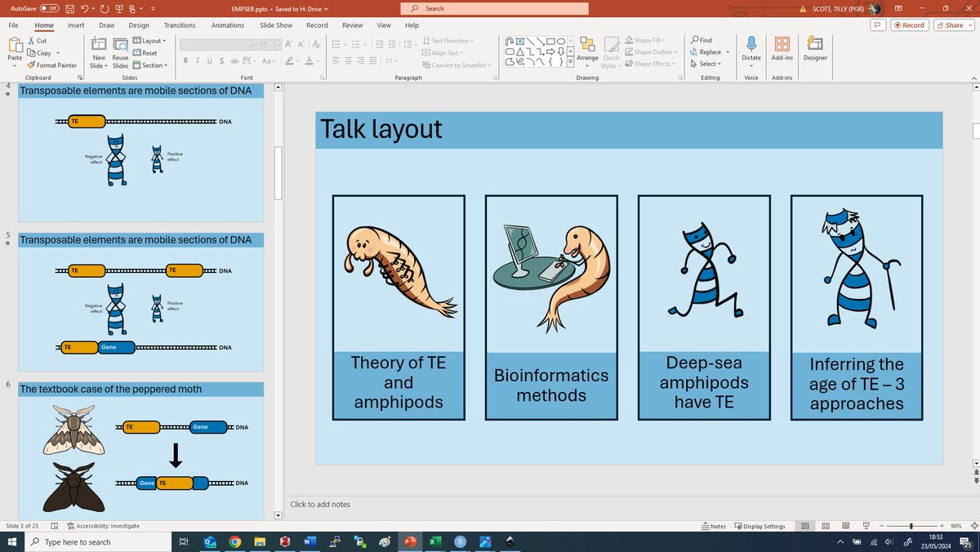This screenshot has height=552, width=980.
Task: Expand the shapes gallery More arrow
Action: coord(570,62)
